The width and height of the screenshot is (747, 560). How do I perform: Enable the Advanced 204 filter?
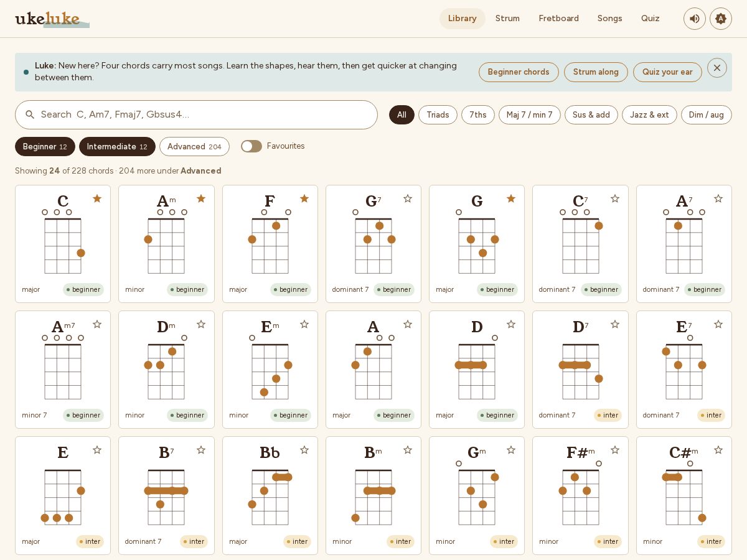(x=194, y=146)
